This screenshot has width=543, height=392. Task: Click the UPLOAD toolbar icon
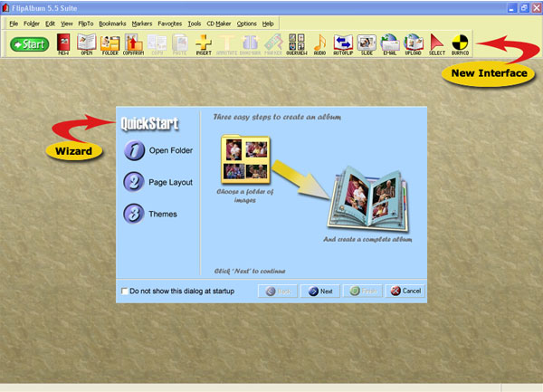coord(414,44)
